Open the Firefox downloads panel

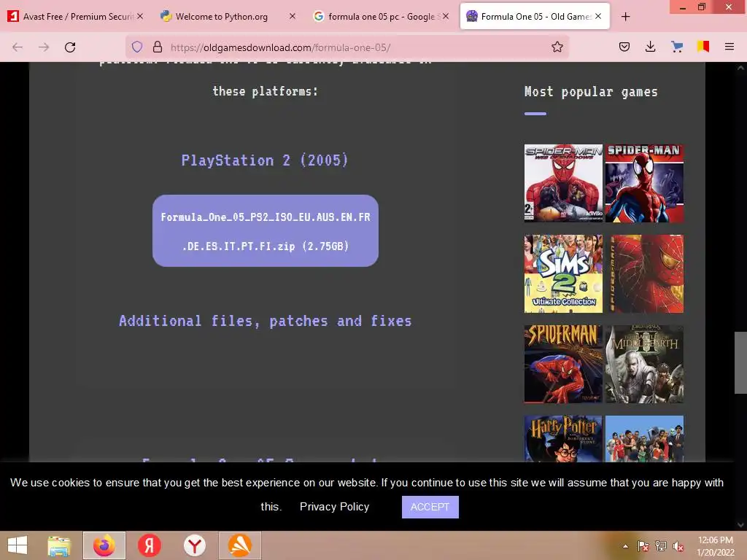(x=650, y=47)
